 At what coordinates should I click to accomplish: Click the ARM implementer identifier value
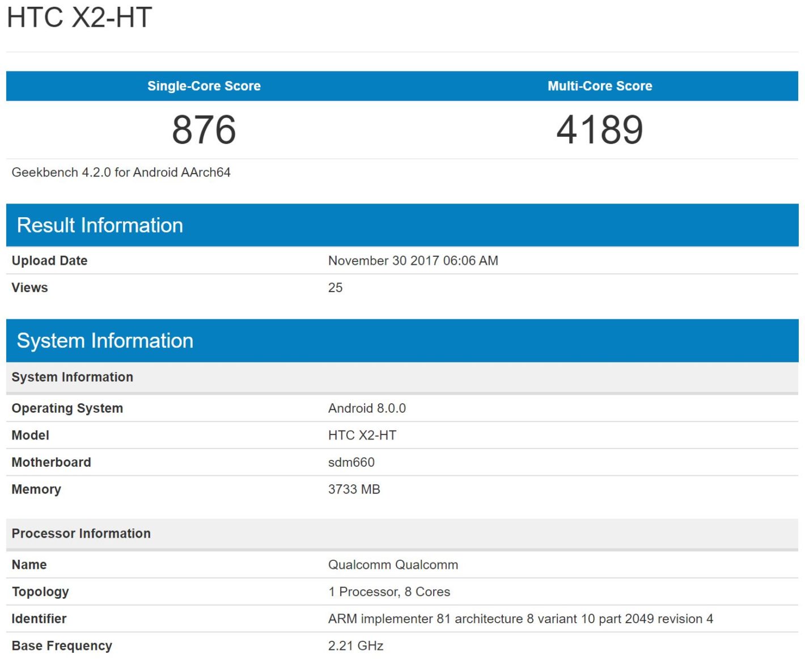[x=520, y=619]
